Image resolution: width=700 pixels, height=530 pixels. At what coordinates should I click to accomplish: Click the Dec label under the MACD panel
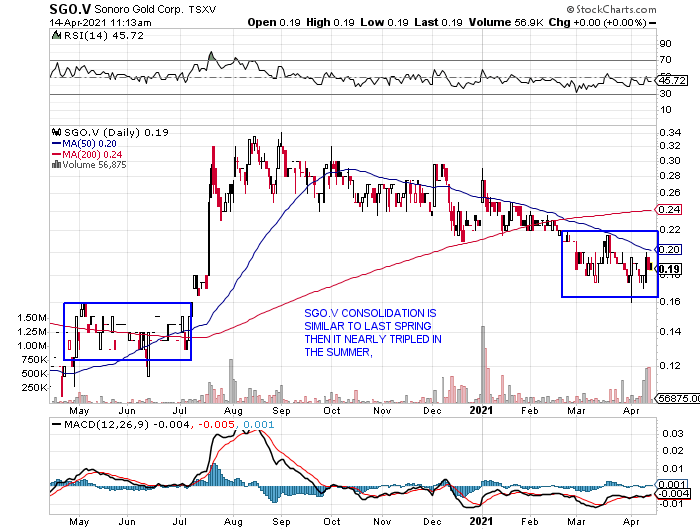click(432, 522)
